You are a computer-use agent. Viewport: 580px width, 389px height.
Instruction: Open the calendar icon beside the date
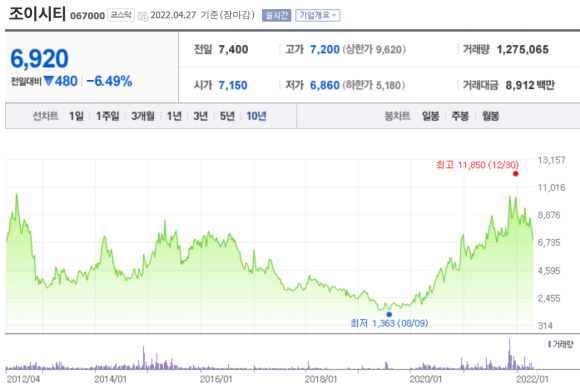point(142,16)
